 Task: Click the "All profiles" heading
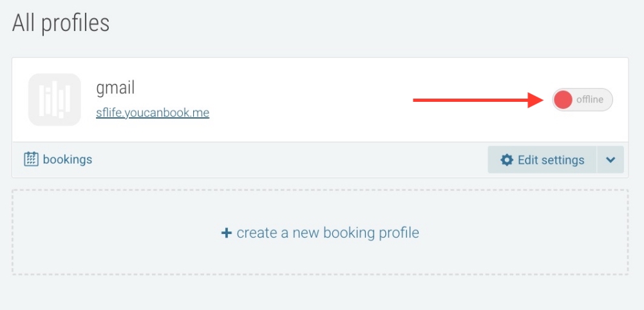(x=61, y=23)
